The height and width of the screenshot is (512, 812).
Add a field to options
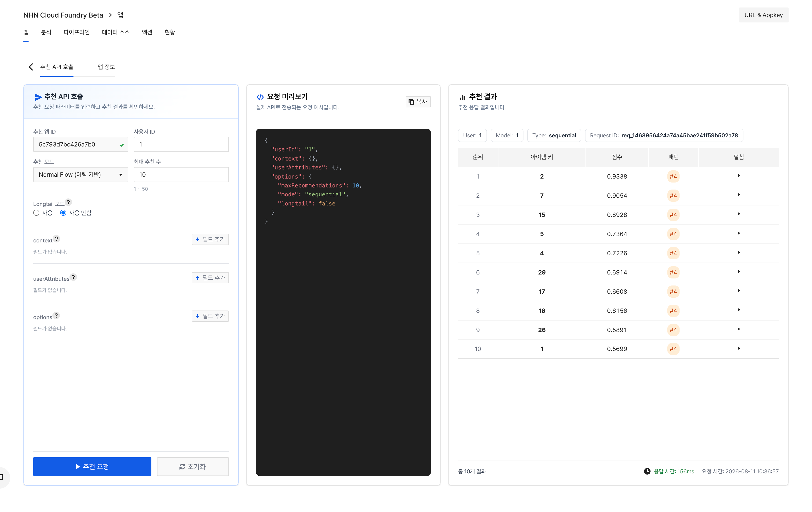pyautogui.click(x=210, y=316)
